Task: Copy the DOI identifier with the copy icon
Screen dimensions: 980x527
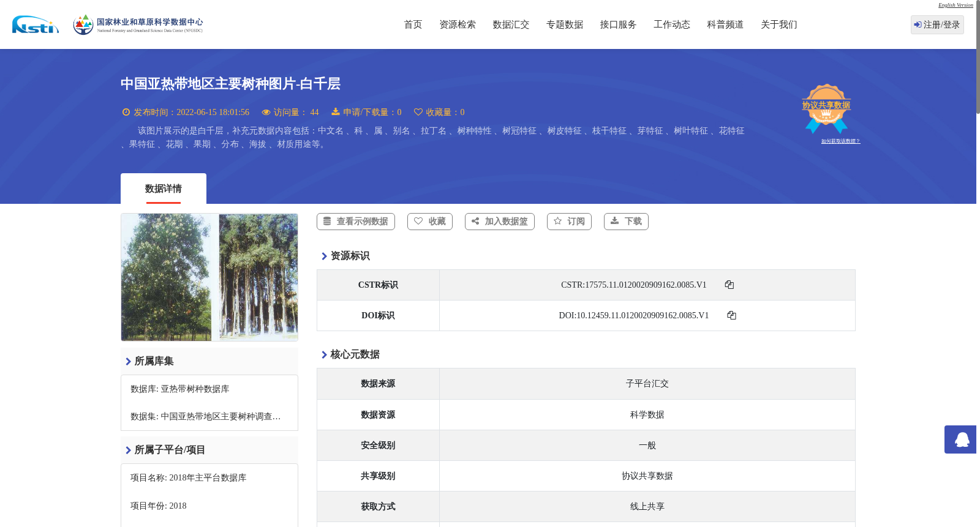Action: 731,315
